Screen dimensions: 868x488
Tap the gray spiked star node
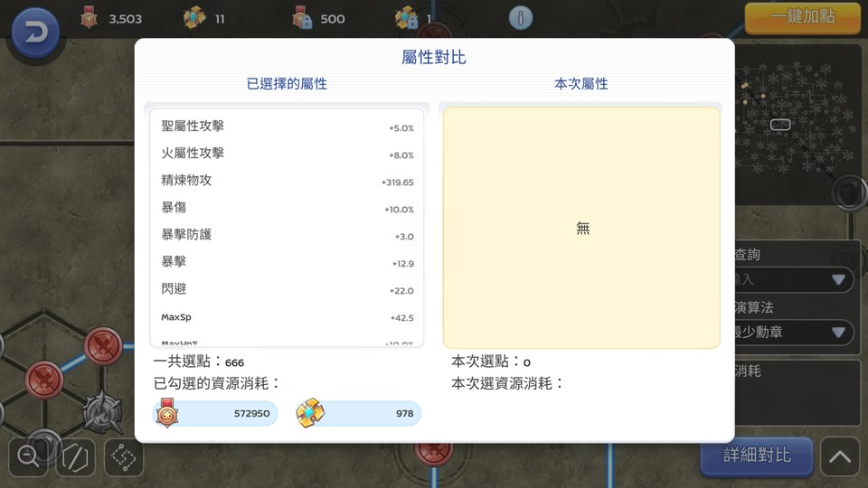[102, 413]
